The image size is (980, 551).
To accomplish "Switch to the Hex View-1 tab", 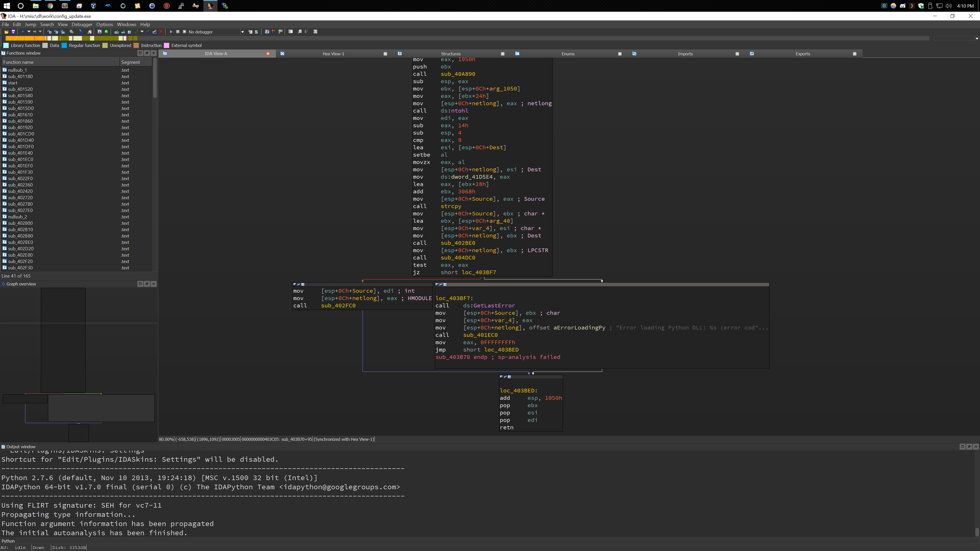I will coord(333,54).
